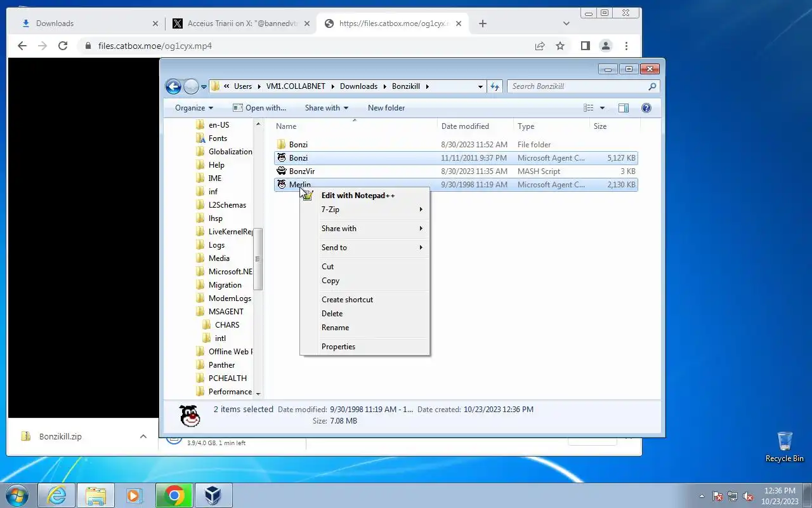Image resolution: width=812 pixels, height=508 pixels.
Task: Open the Share with toolbar dropdown
Action: tap(326, 108)
